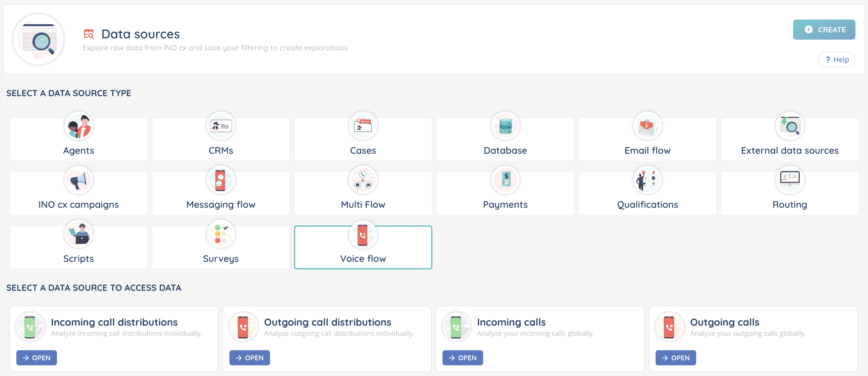Select the Cases data source icon
868x376 pixels.
coord(363,126)
